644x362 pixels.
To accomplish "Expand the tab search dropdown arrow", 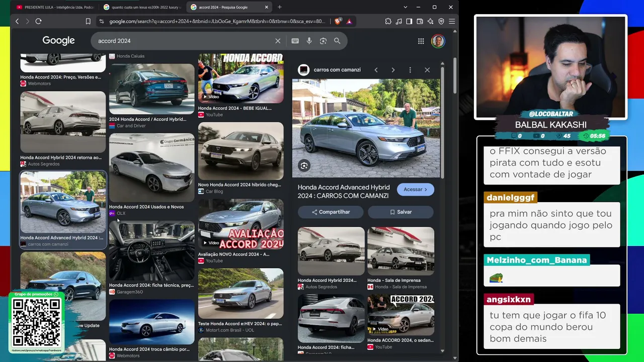I will (405, 7).
